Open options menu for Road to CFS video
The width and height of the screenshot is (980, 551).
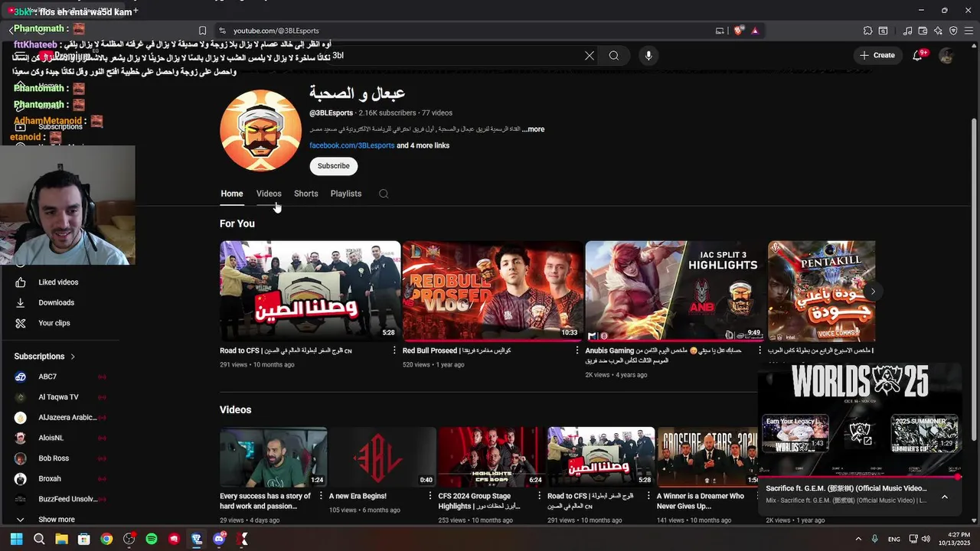[394, 350]
